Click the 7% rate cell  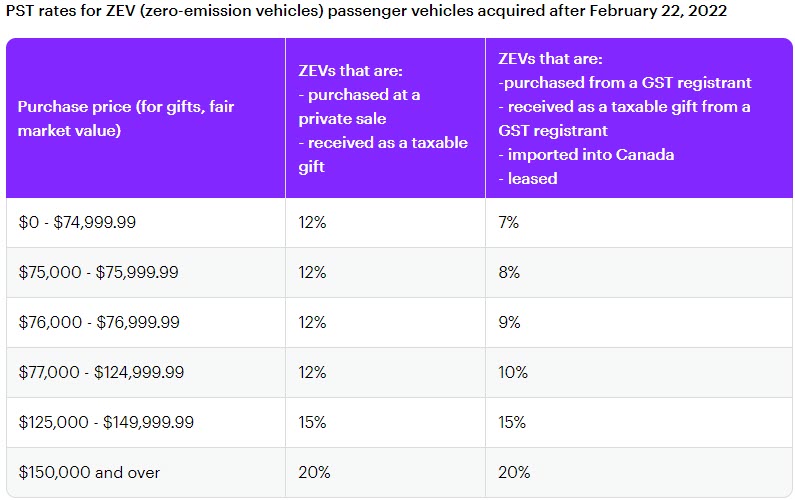click(x=508, y=223)
